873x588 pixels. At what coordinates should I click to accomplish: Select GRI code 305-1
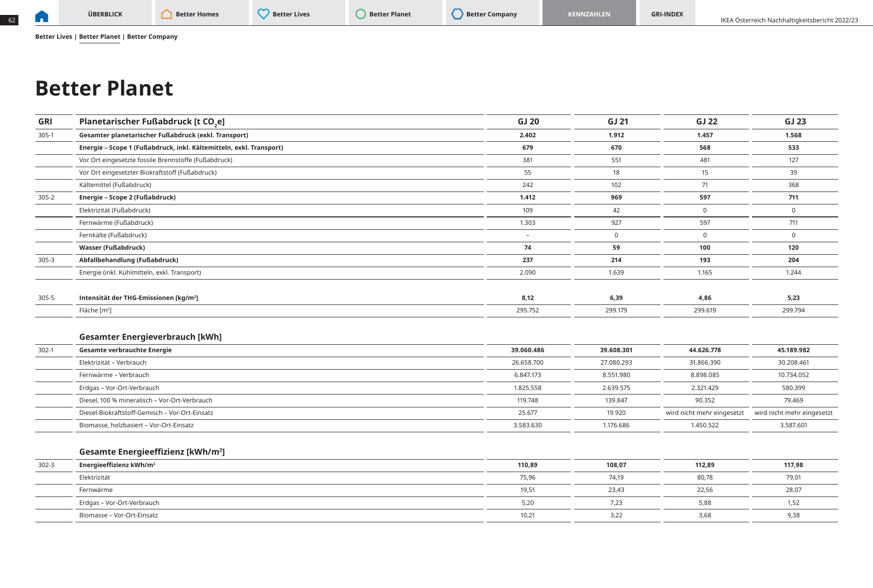click(46, 135)
